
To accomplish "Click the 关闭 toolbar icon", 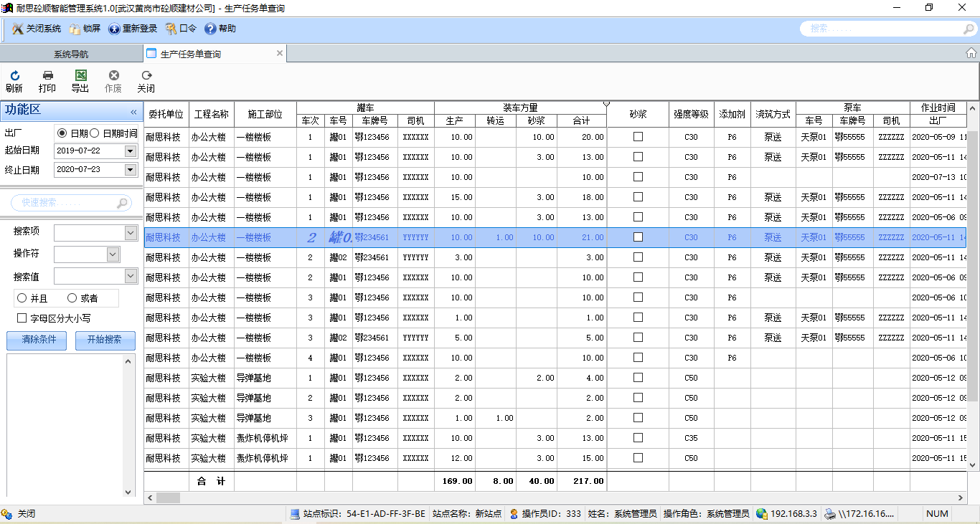I will (146, 76).
